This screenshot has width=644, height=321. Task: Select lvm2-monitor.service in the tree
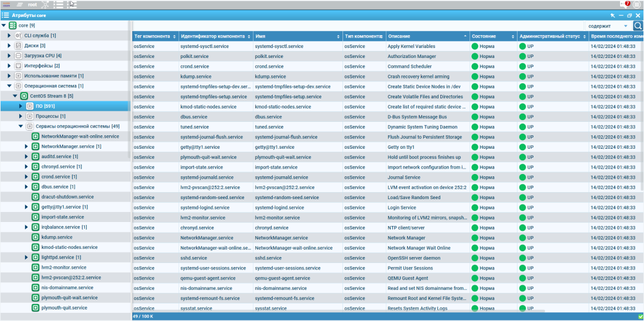coord(64,268)
